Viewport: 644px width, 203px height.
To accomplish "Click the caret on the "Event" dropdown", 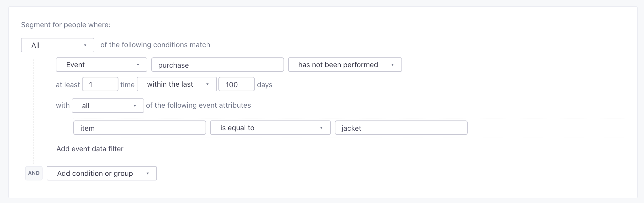I will coord(138,65).
